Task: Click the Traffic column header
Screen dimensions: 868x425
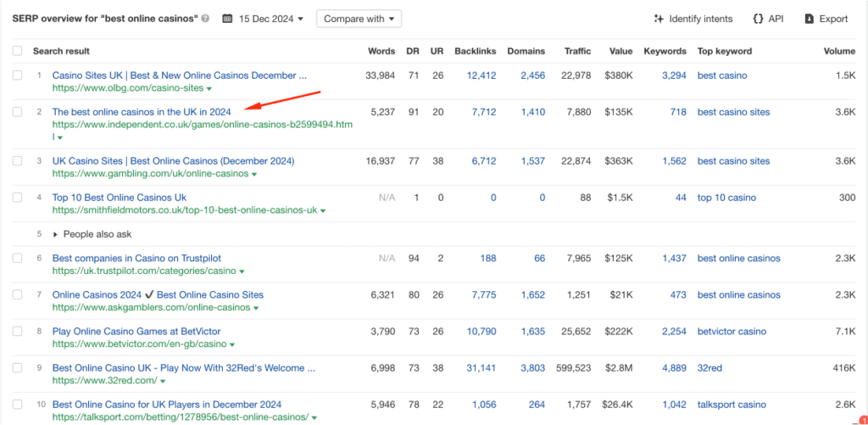Action: (577, 51)
